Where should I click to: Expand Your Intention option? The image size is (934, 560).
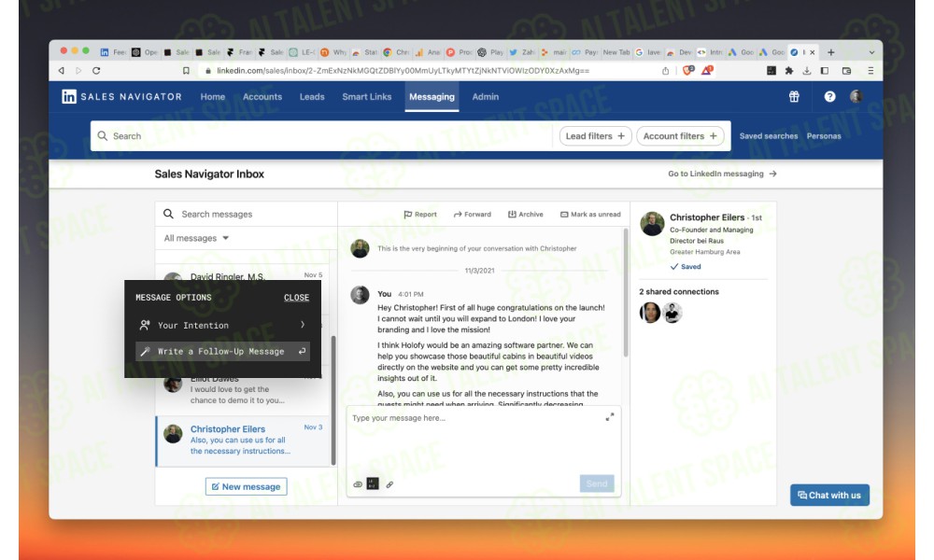[223, 325]
